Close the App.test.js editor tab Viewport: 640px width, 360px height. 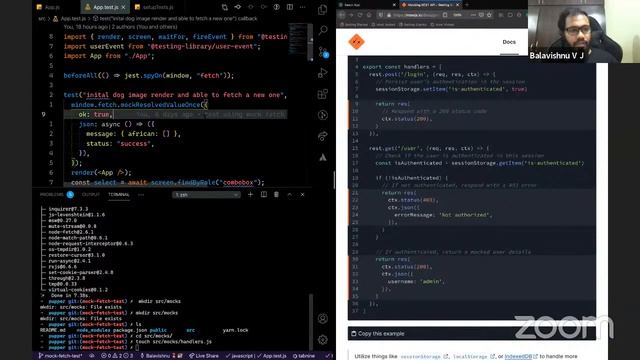(123, 7)
